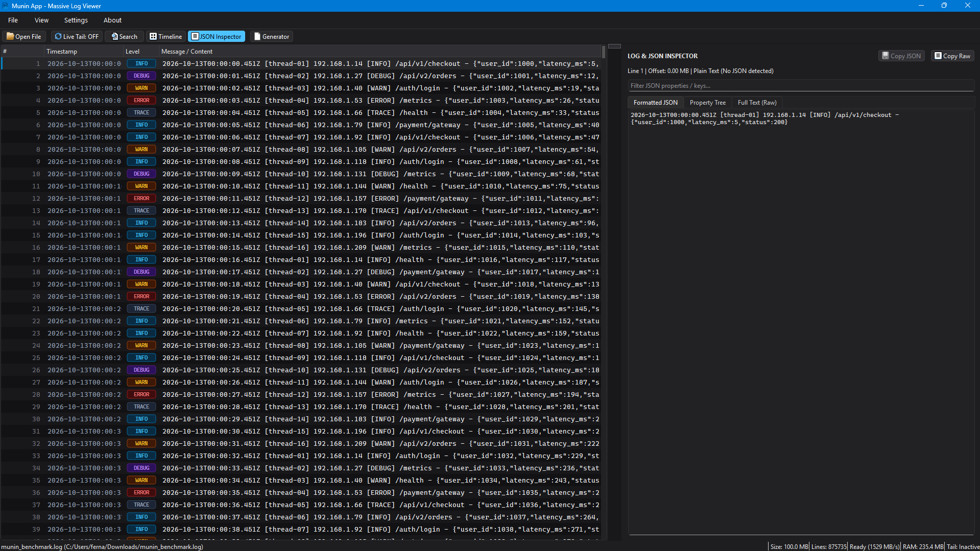
Task: Open the Settings menu
Action: pos(76,20)
